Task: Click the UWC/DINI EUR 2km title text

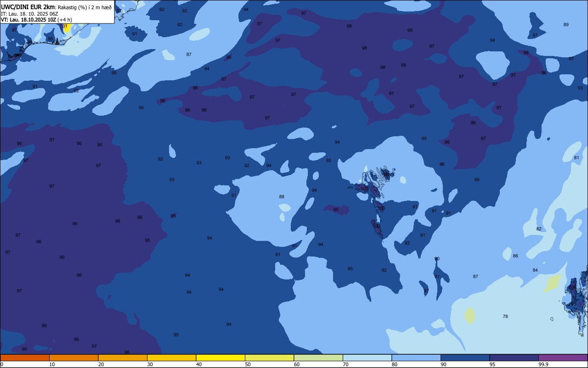Action: (28, 7)
